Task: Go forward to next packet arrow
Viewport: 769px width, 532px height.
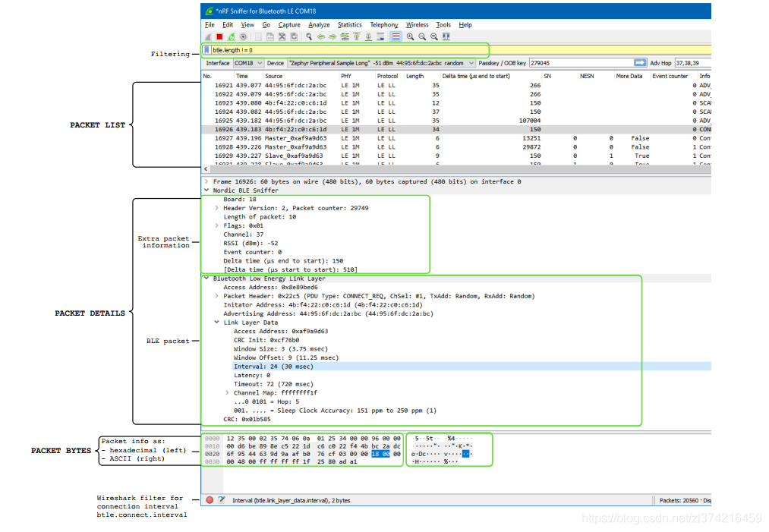Action: click(332, 36)
